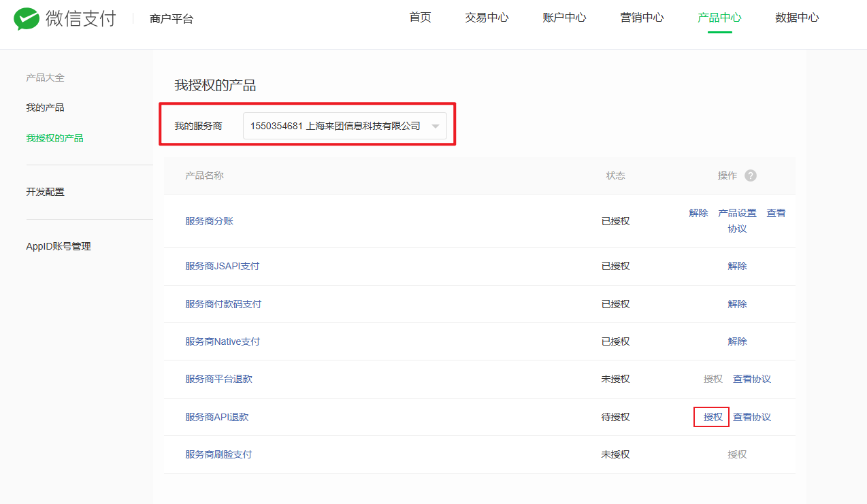The image size is (867, 504).
Task: Open the service provider dropdown arrow
Action: click(435, 127)
